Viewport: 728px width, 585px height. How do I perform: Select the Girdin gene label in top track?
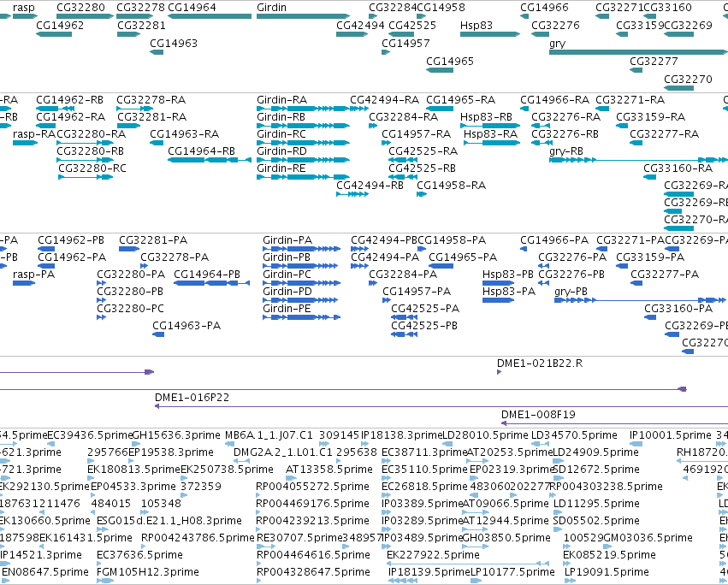click(x=271, y=8)
